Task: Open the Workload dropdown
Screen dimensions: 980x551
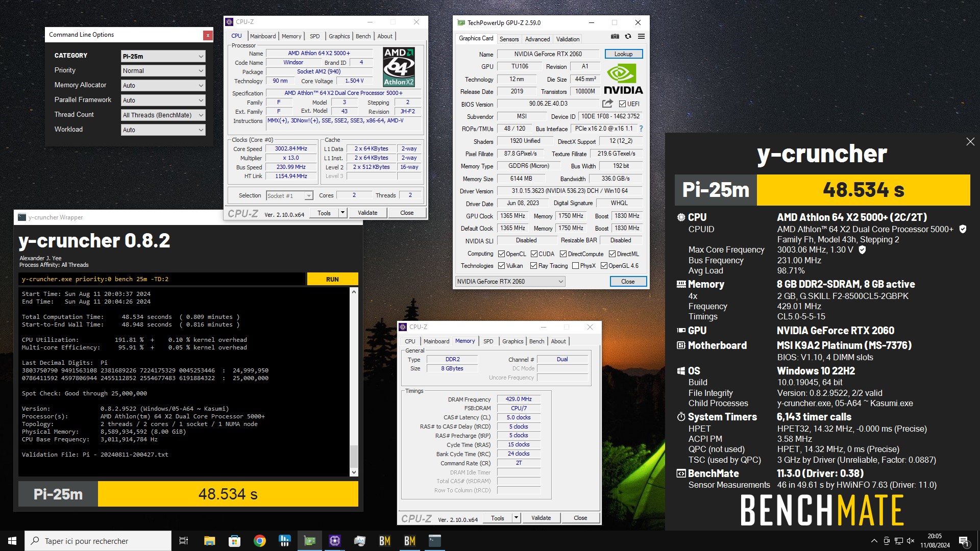Action: (163, 130)
